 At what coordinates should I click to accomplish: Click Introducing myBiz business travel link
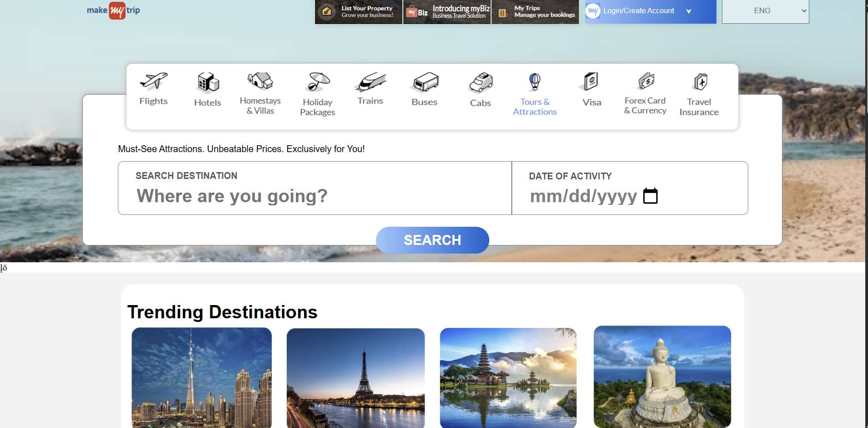(447, 12)
